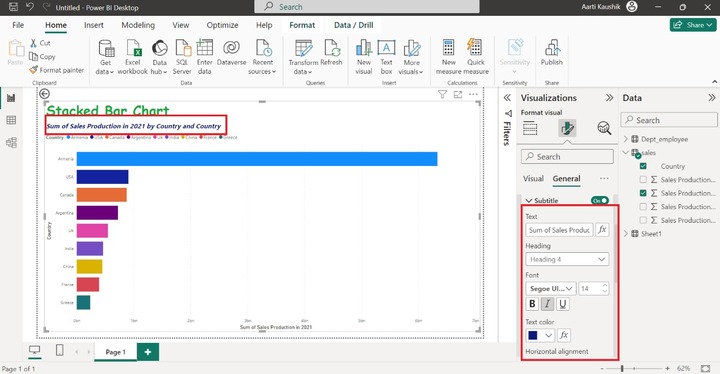Switch to Table view in left sidebar
The image size is (720, 374).
coord(11,120)
